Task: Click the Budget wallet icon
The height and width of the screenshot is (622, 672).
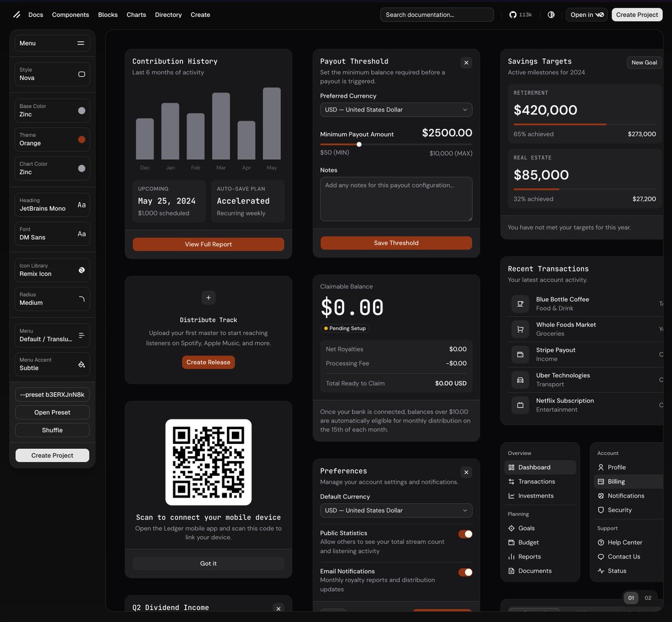Action: pos(511,542)
